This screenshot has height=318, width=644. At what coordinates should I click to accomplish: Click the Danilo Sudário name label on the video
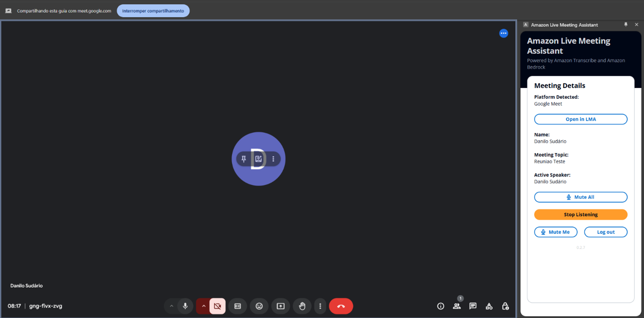(26, 286)
